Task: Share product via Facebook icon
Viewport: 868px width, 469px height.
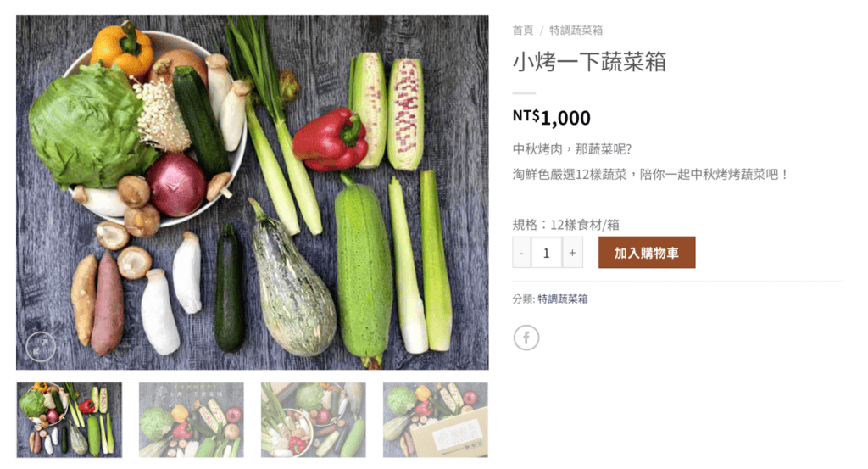Action: (x=526, y=338)
